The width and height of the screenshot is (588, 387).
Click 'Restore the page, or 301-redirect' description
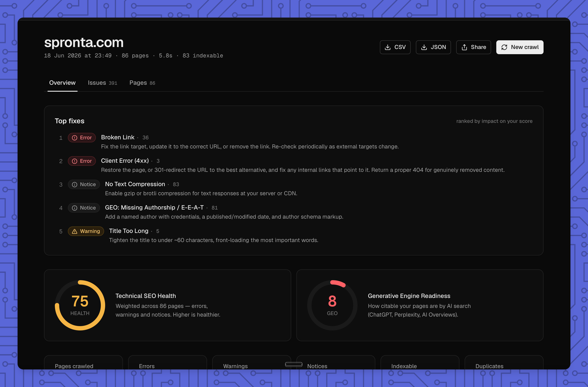point(303,170)
